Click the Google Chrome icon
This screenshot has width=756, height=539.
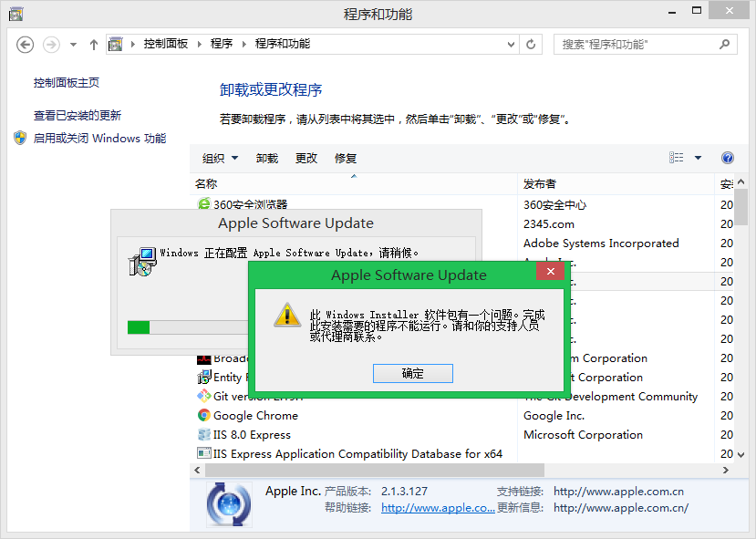(204, 415)
